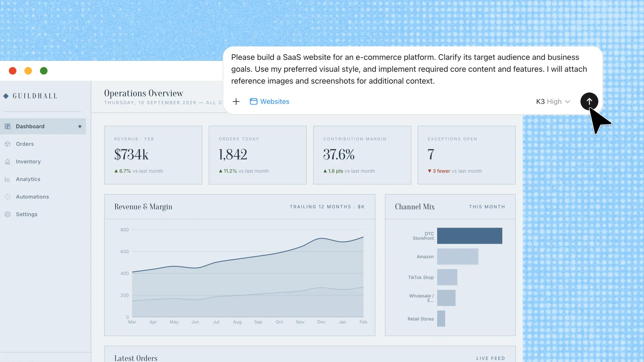Open the Dashboard menu item

click(x=43, y=126)
